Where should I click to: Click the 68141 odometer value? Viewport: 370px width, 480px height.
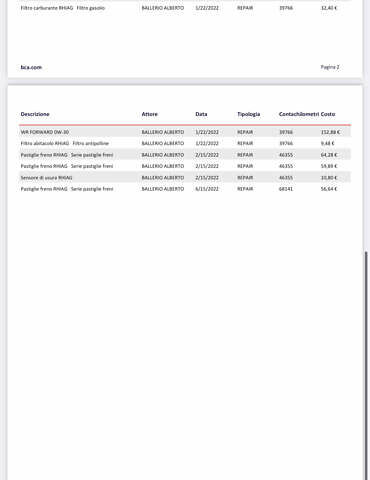tap(286, 189)
